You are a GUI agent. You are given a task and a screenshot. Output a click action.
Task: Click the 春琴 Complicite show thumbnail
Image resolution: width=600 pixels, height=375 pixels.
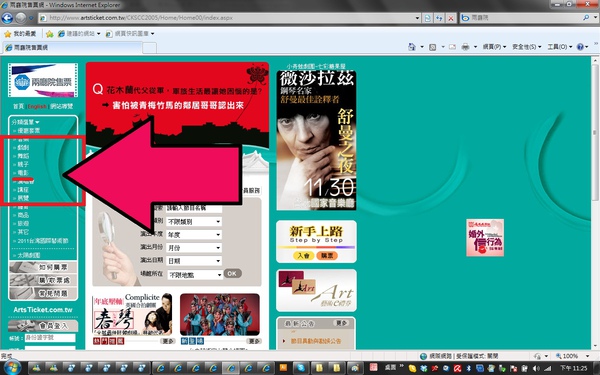(x=132, y=315)
